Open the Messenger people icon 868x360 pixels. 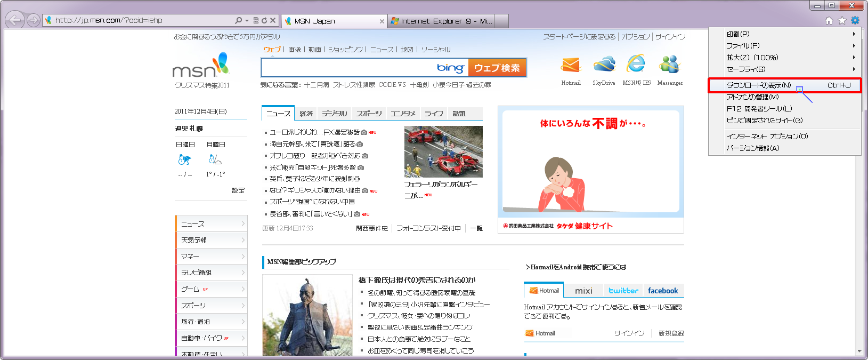point(670,64)
